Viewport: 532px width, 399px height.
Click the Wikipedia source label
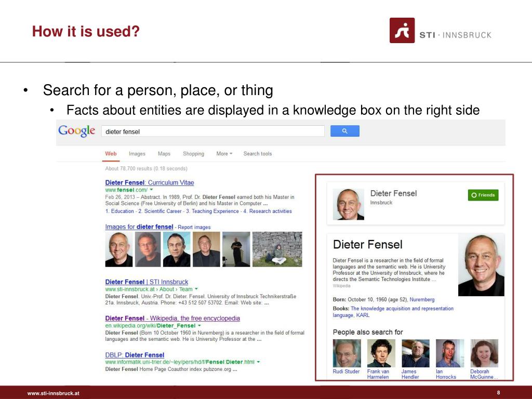[341, 286]
